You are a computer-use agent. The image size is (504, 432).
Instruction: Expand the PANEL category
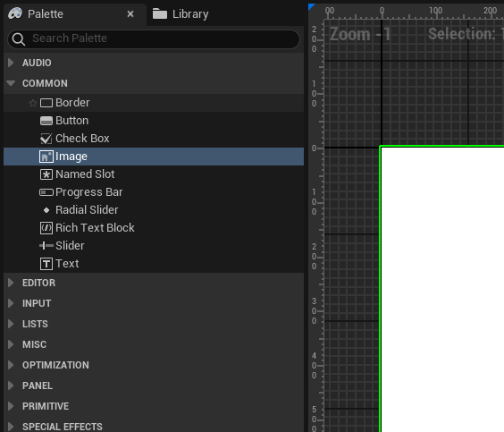tap(11, 385)
